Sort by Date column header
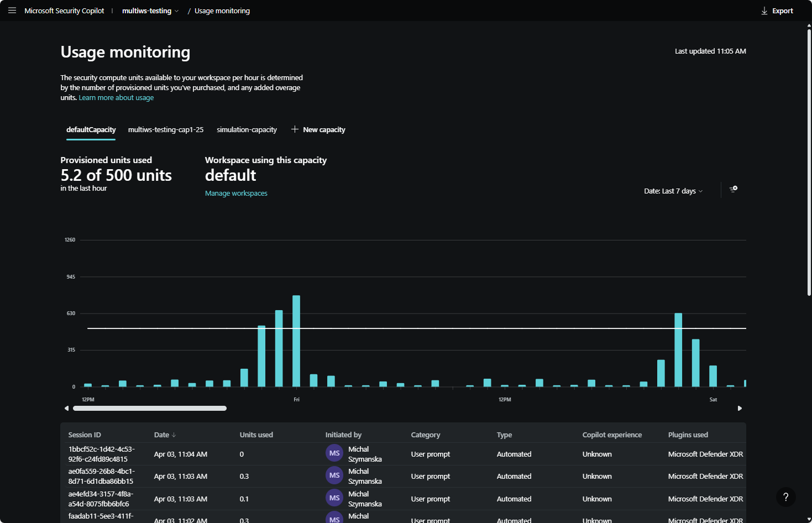Screen dimensions: 812x523 (161, 435)
